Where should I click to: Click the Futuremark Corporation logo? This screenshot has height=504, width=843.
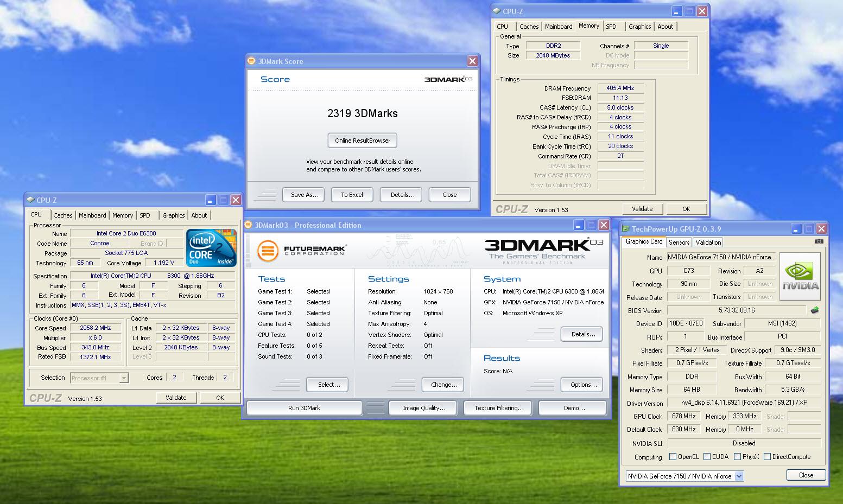click(x=302, y=251)
